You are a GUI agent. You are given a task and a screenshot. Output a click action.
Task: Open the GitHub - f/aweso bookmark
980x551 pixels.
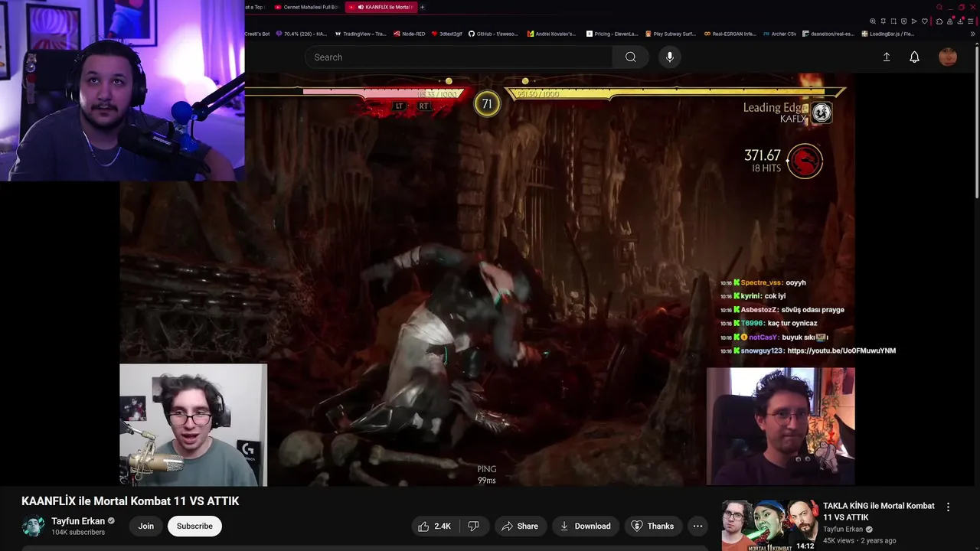(x=494, y=34)
